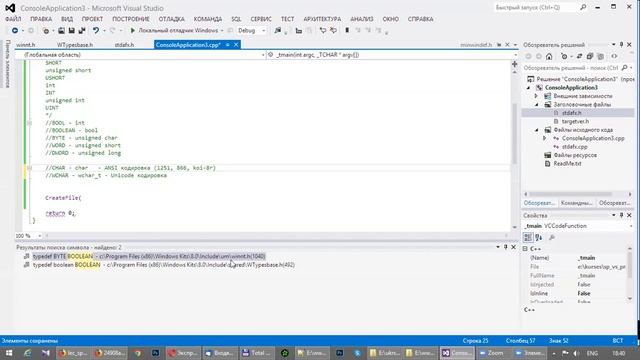Click the Comment selection toolbar icon

tap(323, 31)
